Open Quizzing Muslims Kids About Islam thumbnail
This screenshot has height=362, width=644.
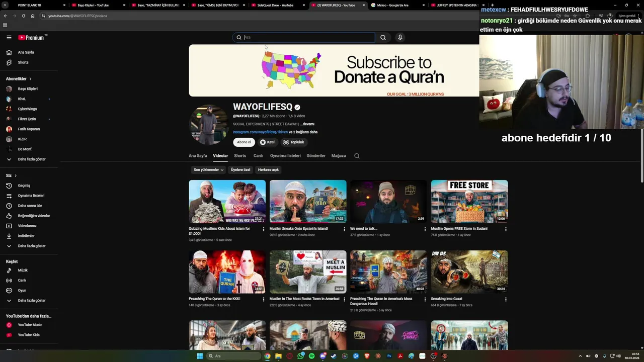[227, 202]
